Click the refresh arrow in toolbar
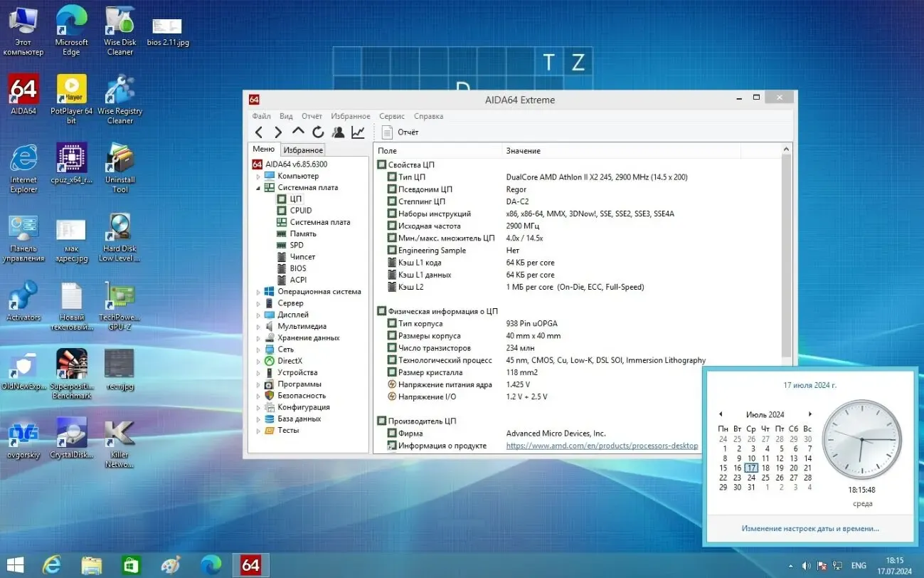The height and width of the screenshot is (578, 924). point(318,132)
